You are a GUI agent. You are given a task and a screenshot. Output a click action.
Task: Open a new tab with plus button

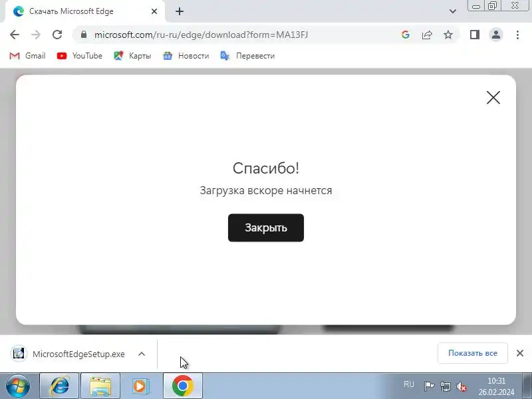coord(180,11)
